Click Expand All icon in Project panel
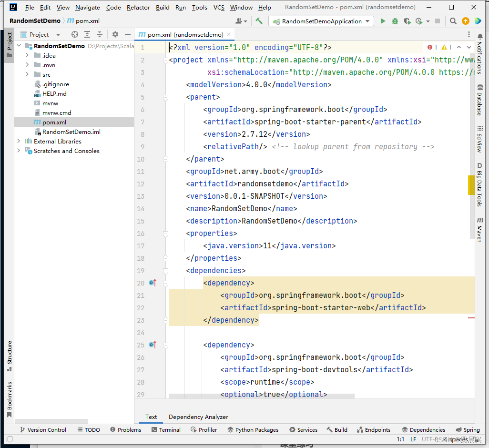Screen dimensions: 489x448 coord(87,34)
